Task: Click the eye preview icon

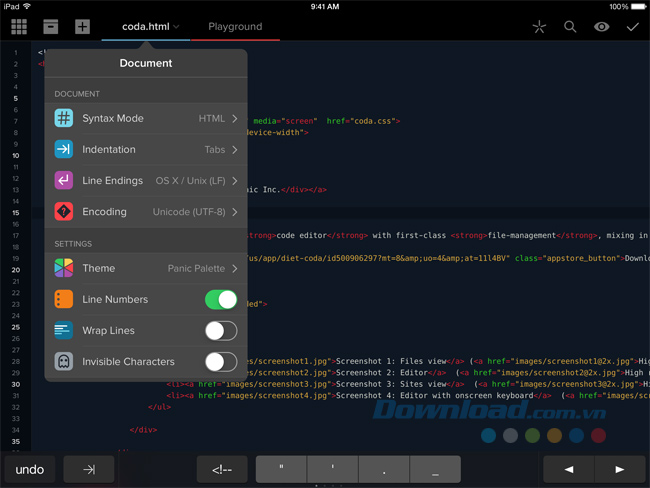Action: point(601,27)
